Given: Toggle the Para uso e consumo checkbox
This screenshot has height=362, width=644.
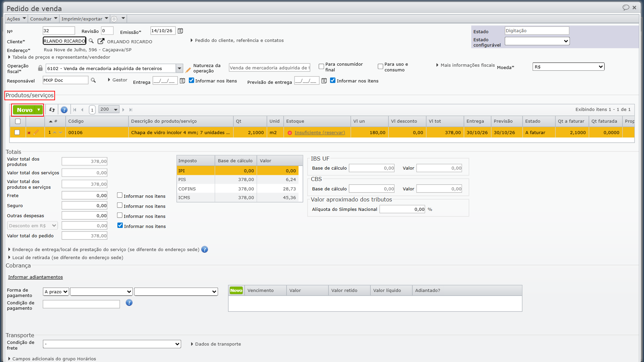Looking at the screenshot, I should (x=380, y=66).
